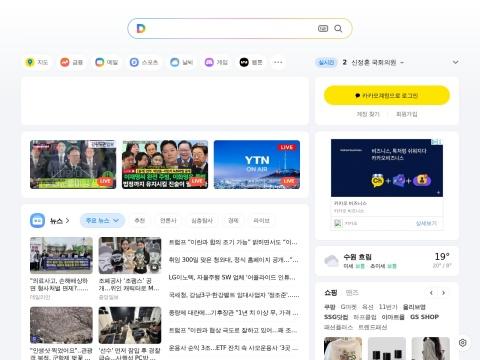Open first live video thumbnail with podium speaker
The height and width of the screenshot is (360, 480).
pyautogui.click(x=73, y=164)
